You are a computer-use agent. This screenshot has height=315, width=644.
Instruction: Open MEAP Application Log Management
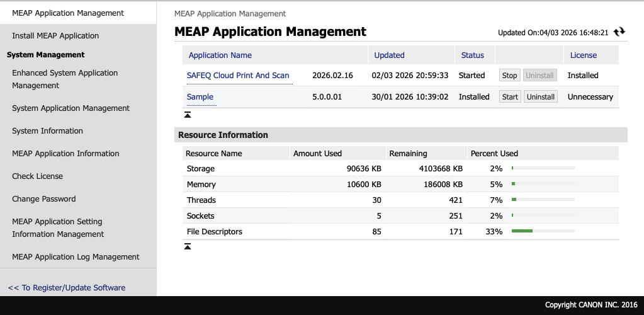click(x=76, y=256)
